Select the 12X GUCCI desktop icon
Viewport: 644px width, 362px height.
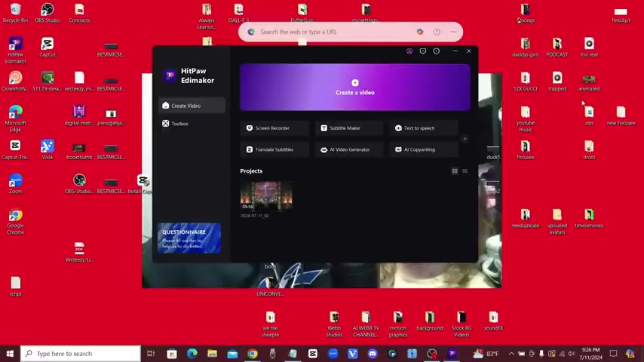tap(526, 81)
